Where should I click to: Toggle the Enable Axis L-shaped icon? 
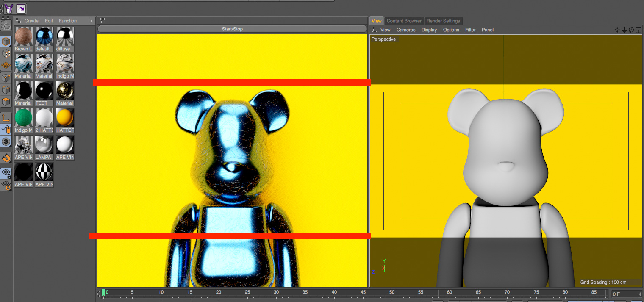[6, 118]
